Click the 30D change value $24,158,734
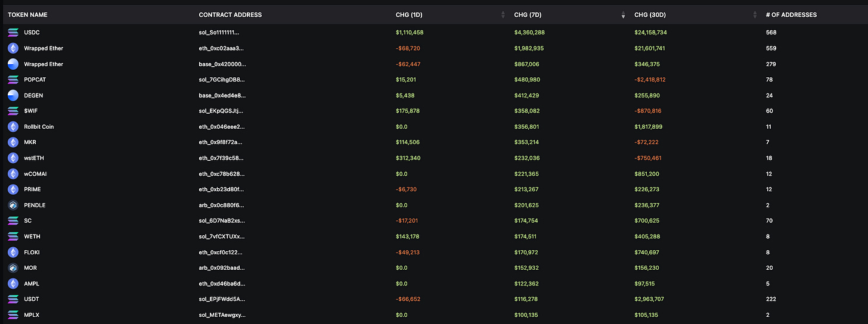The height and width of the screenshot is (324, 868). pos(650,32)
